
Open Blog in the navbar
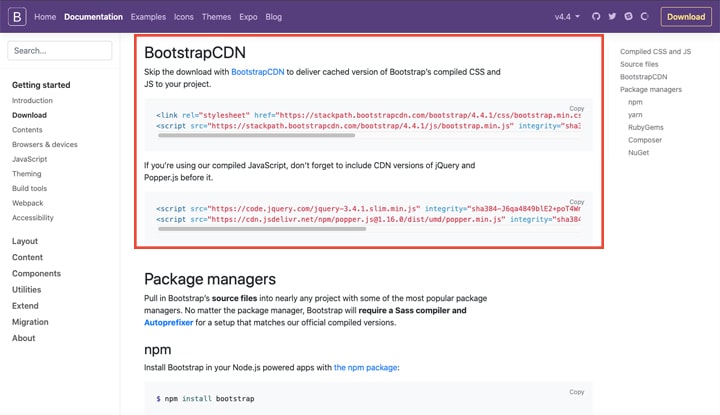coord(273,17)
